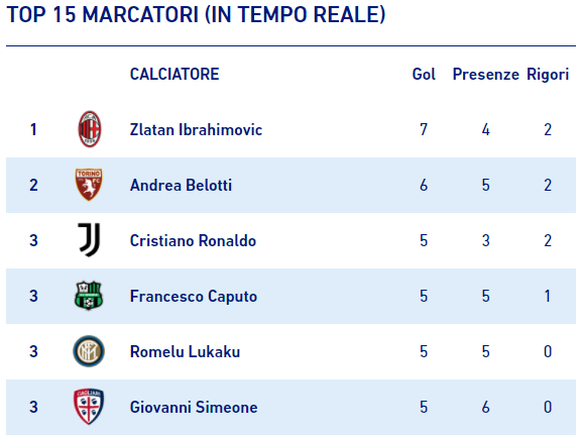Click Ibrahimovic's goal count of 7

click(424, 130)
